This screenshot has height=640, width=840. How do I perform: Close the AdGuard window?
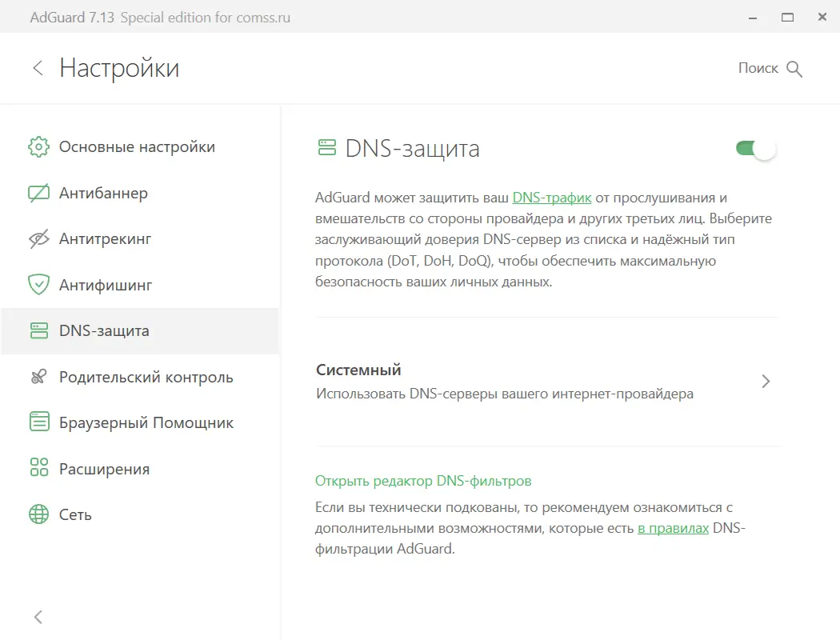pos(822,17)
